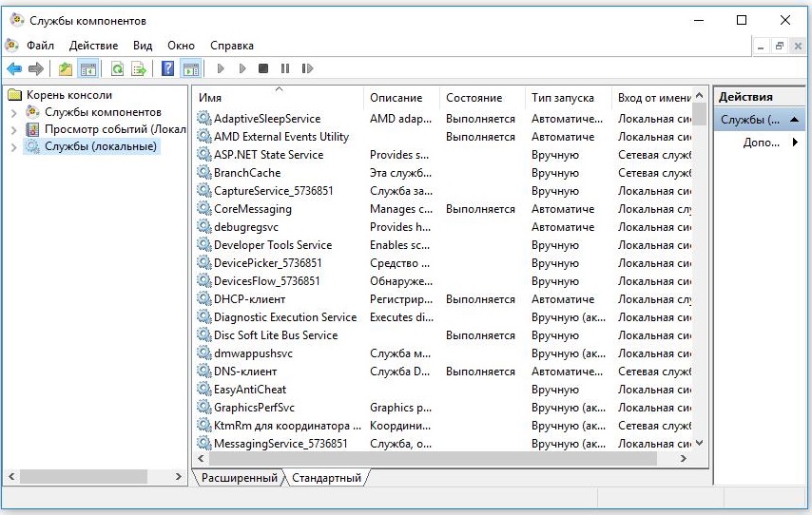
Task: Expand Службы (локальные) tree node
Action: (14, 147)
